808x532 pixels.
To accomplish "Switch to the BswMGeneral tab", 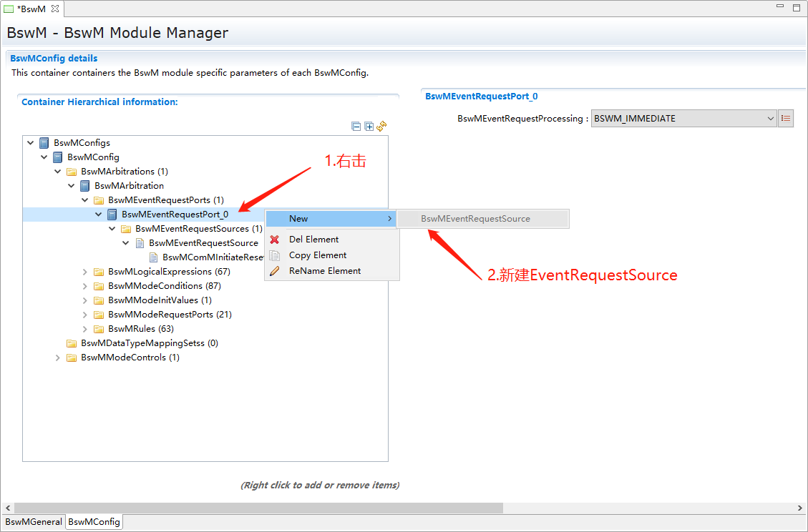I will (x=33, y=522).
